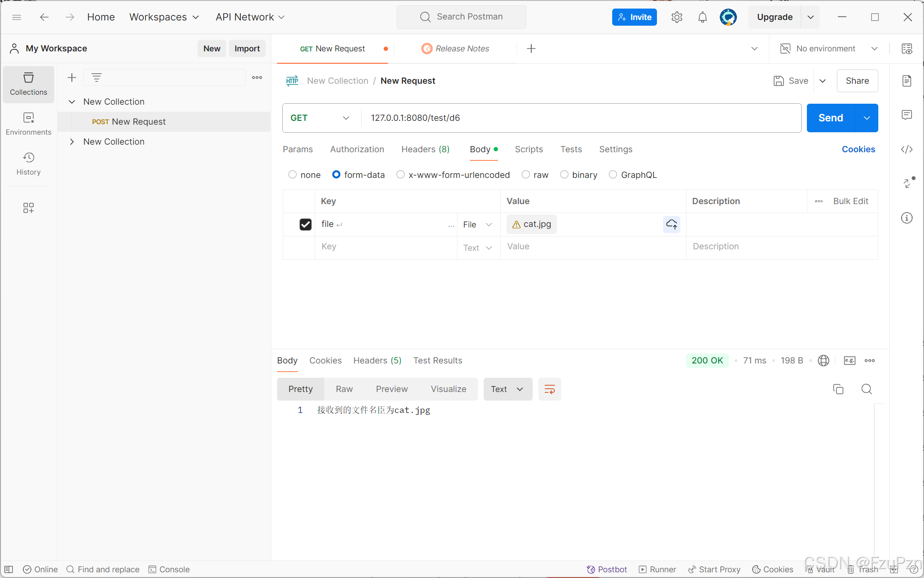Open the settings gear icon

(x=676, y=17)
